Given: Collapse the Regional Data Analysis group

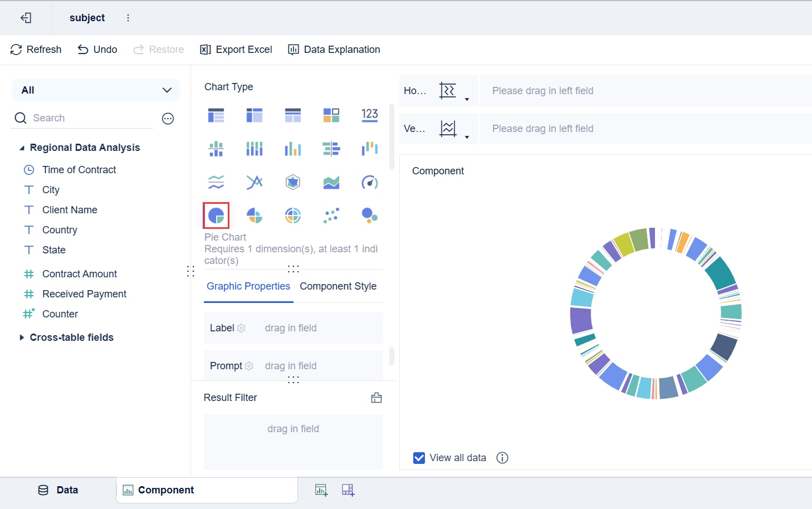Looking at the screenshot, I should [22, 148].
